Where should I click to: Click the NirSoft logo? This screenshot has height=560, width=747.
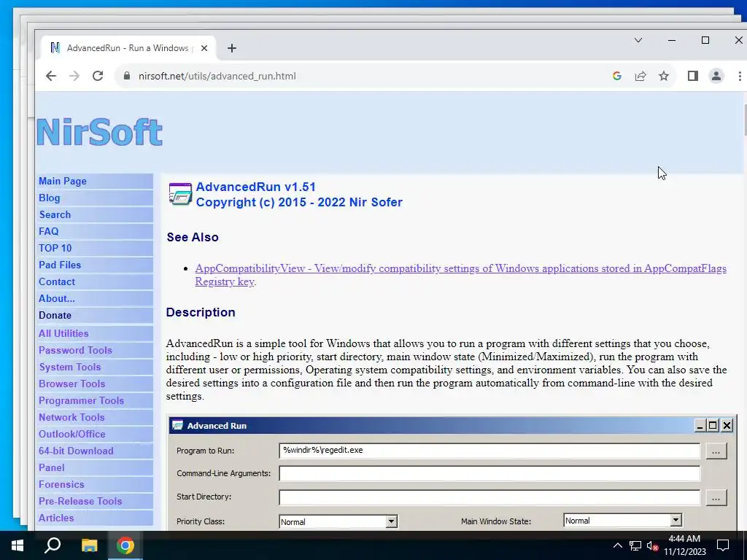99,132
